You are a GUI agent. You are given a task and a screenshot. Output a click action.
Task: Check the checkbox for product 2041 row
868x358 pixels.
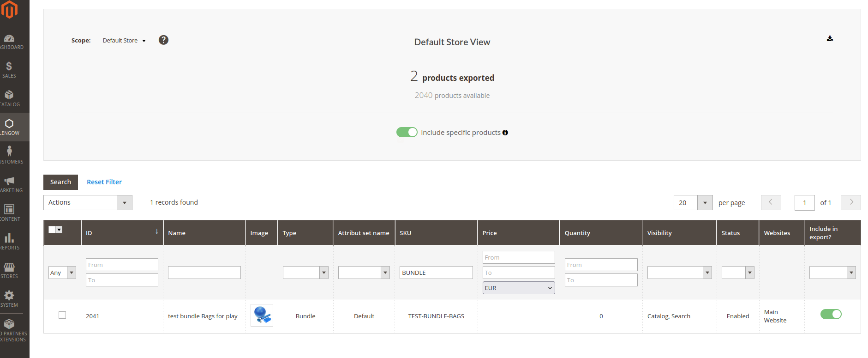click(62, 315)
